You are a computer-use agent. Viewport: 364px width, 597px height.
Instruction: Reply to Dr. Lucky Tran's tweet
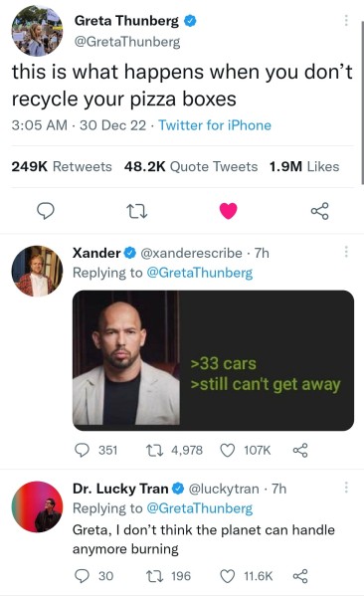pyautogui.click(x=93, y=576)
